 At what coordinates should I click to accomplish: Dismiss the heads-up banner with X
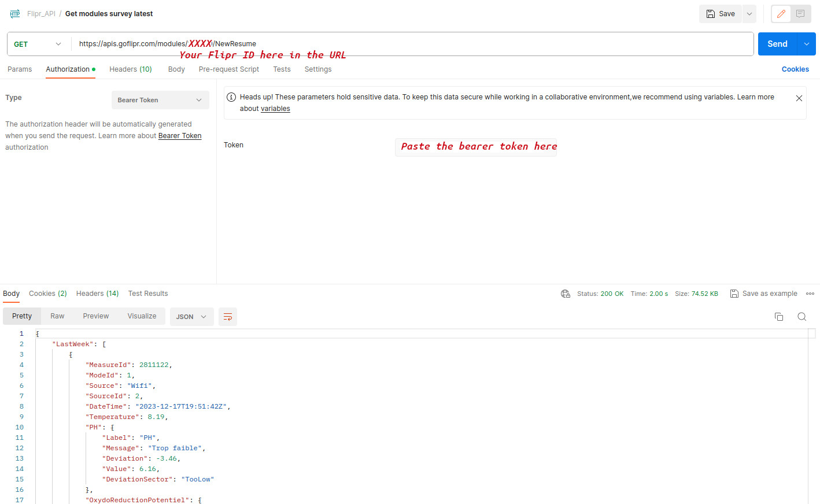pyautogui.click(x=799, y=98)
